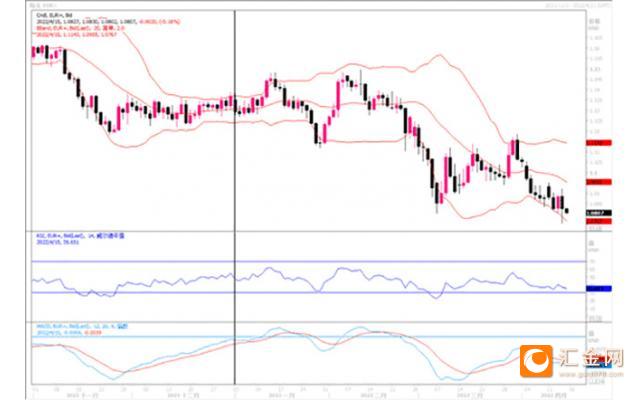Click the red Bollinger Band legend label

(80, 28)
